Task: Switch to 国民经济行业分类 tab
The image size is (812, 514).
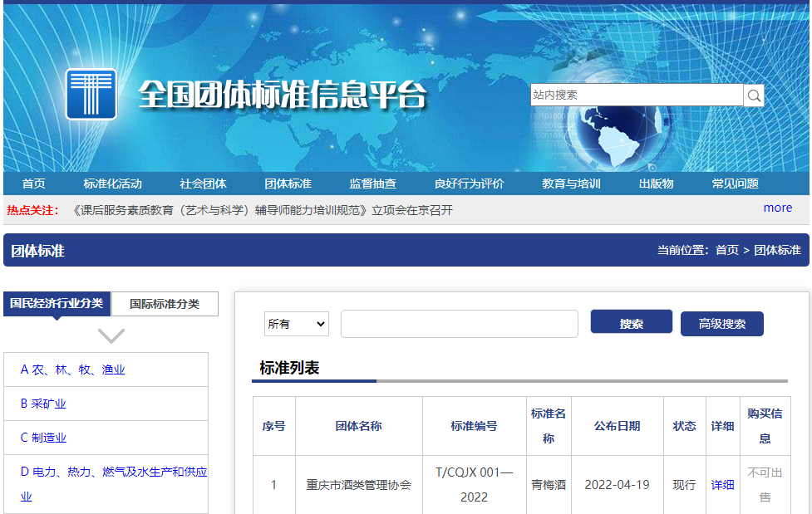Action: click(57, 303)
